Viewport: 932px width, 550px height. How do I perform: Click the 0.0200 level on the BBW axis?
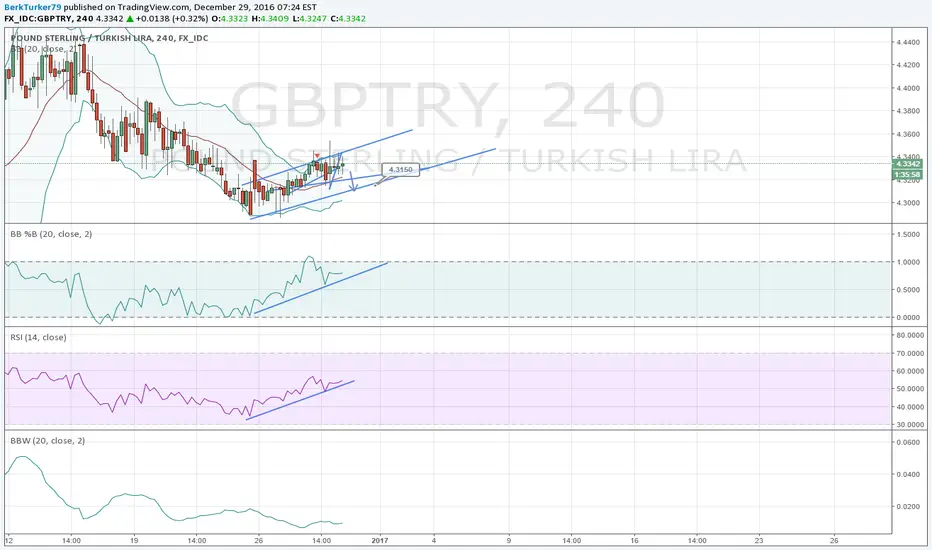tap(908, 507)
